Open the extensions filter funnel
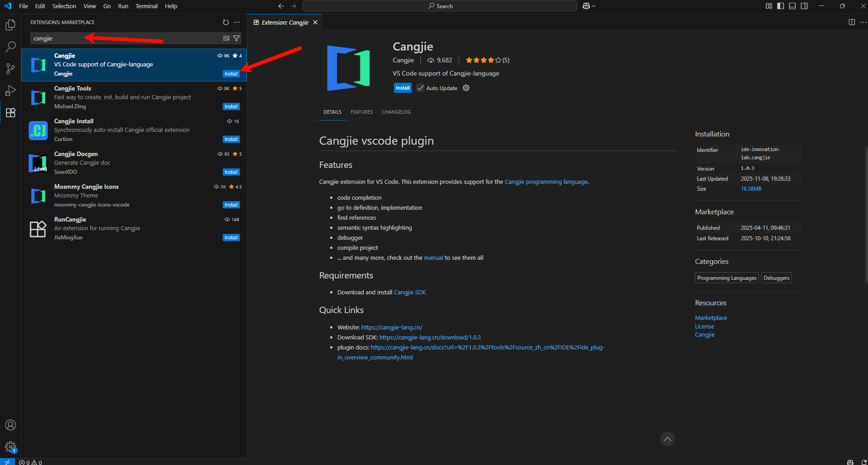Viewport: 868px width, 465px height. click(x=236, y=38)
